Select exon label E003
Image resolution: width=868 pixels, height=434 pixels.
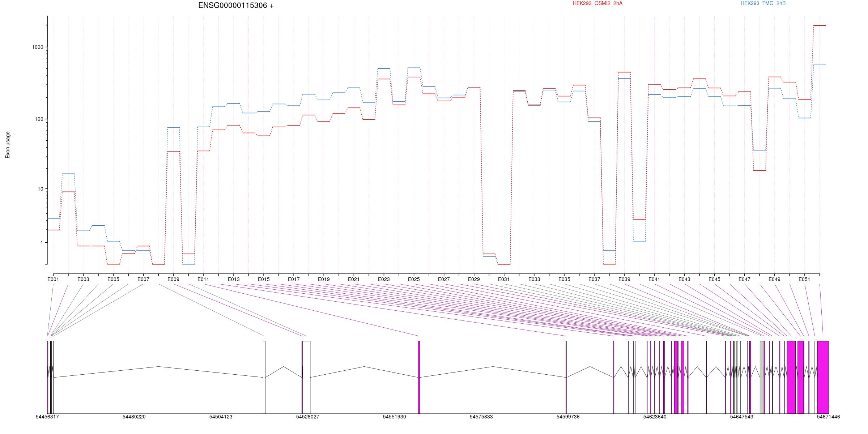83,279
